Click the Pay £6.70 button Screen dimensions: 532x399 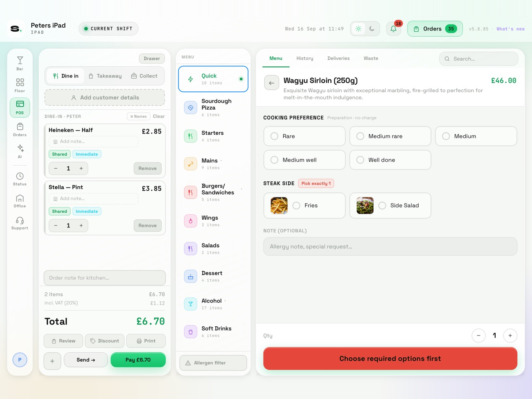tap(138, 360)
